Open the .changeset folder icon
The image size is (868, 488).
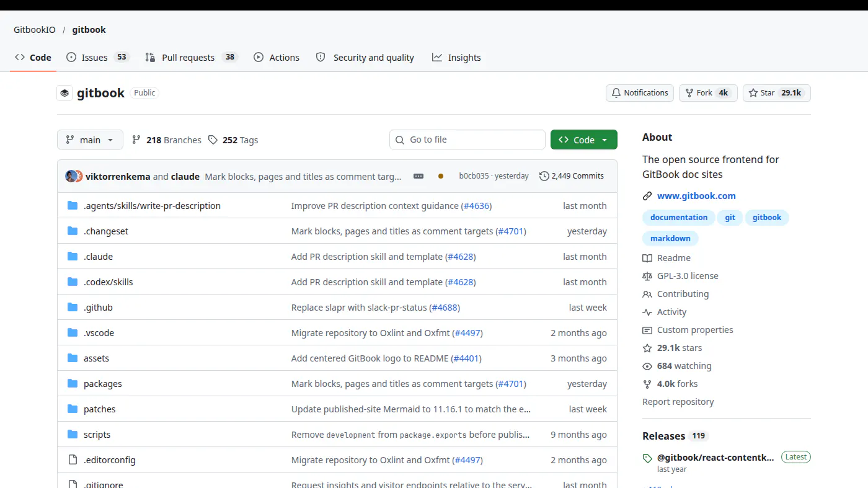pyautogui.click(x=73, y=231)
